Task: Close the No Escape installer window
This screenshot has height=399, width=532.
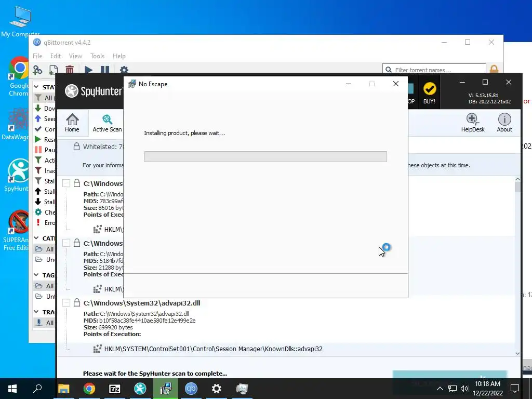Action: pos(395,84)
